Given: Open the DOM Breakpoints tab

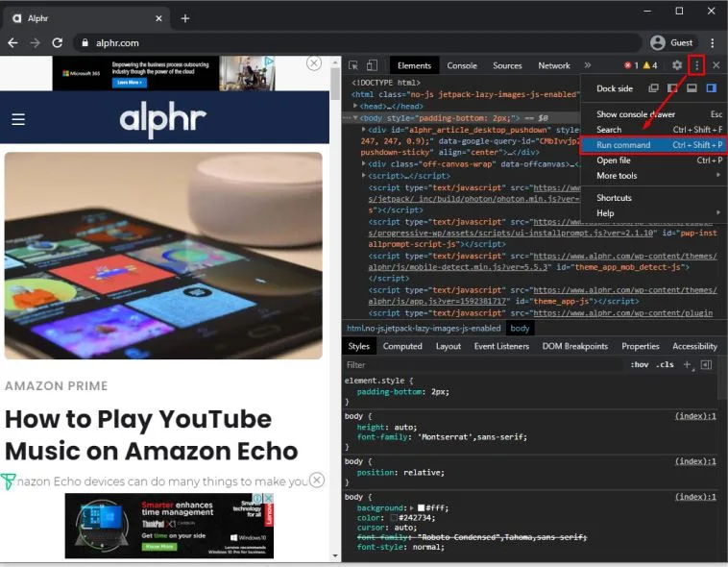Looking at the screenshot, I should click(x=574, y=346).
